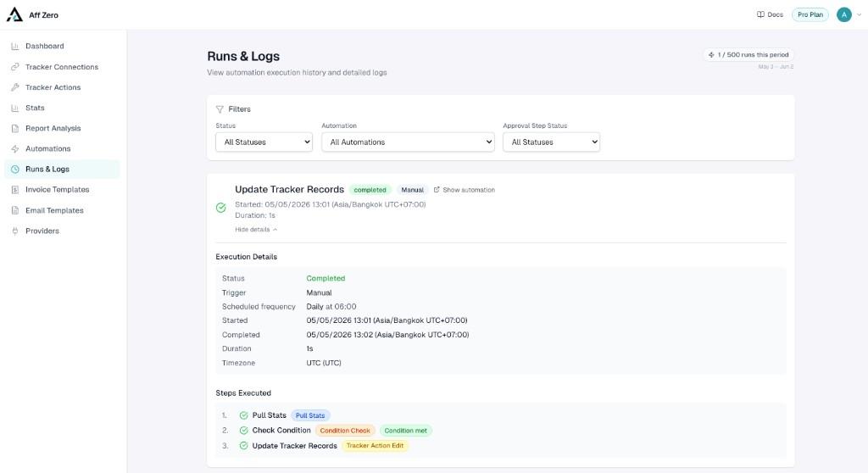Open the Approval Step Status dropdown

tap(551, 142)
